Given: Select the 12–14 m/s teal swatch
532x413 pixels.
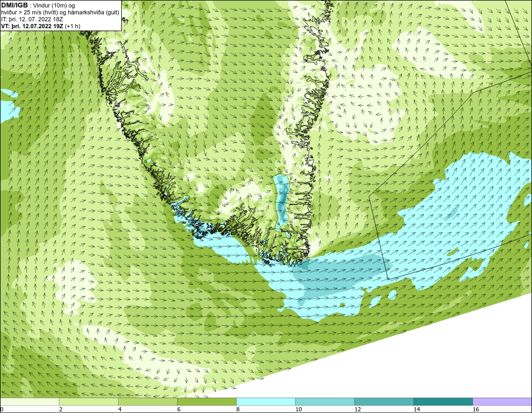Looking at the screenshot, I should point(384,402).
